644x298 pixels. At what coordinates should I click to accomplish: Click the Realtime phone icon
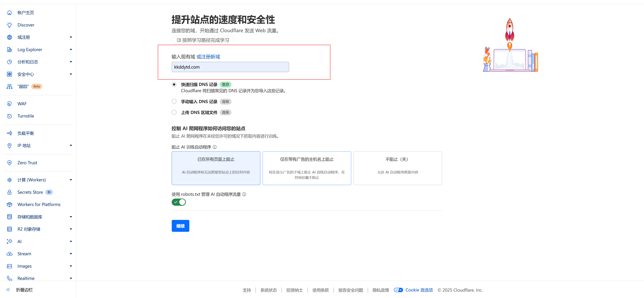coord(10,278)
